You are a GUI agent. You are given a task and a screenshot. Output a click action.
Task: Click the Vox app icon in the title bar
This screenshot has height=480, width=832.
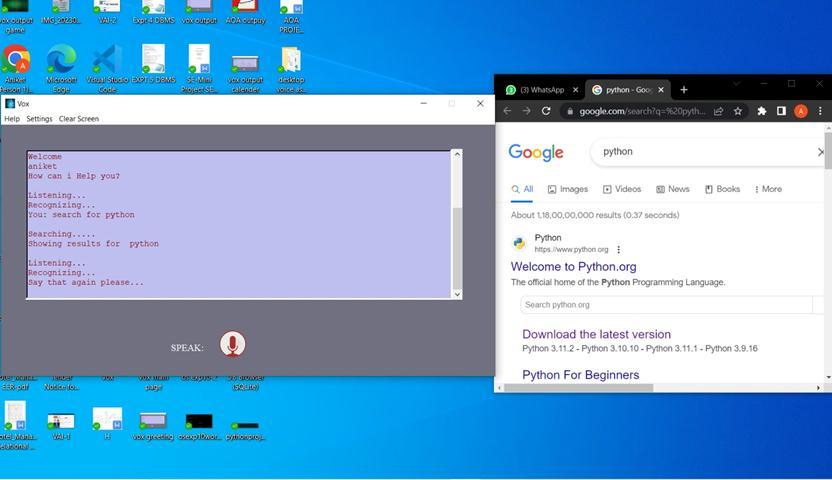pyautogui.click(x=10, y=103)
